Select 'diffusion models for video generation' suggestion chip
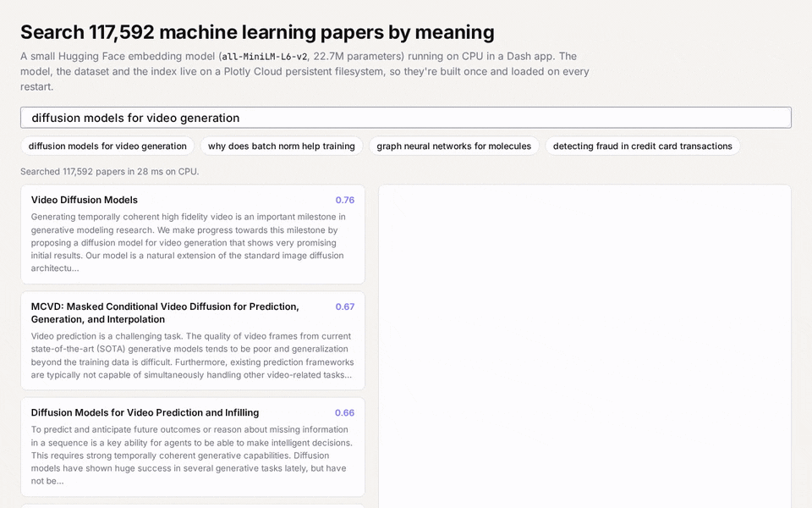Viewport: 812px width, 508px height. tap(107, 146)
